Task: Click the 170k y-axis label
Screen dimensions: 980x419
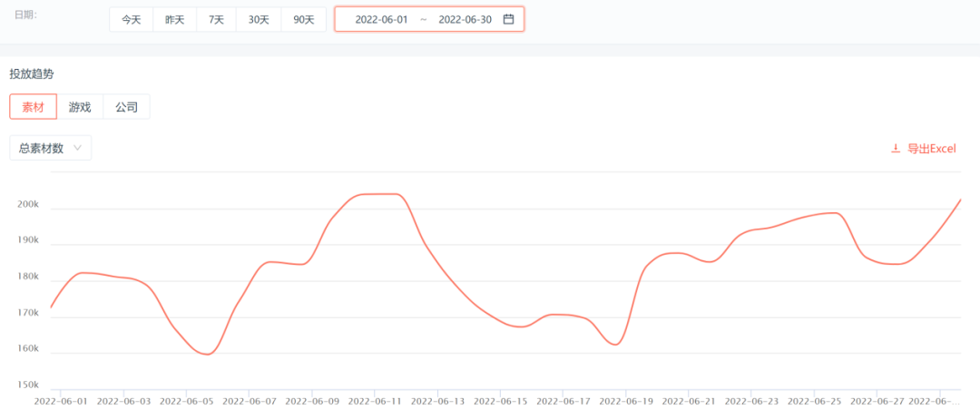Action: [29, 313]
